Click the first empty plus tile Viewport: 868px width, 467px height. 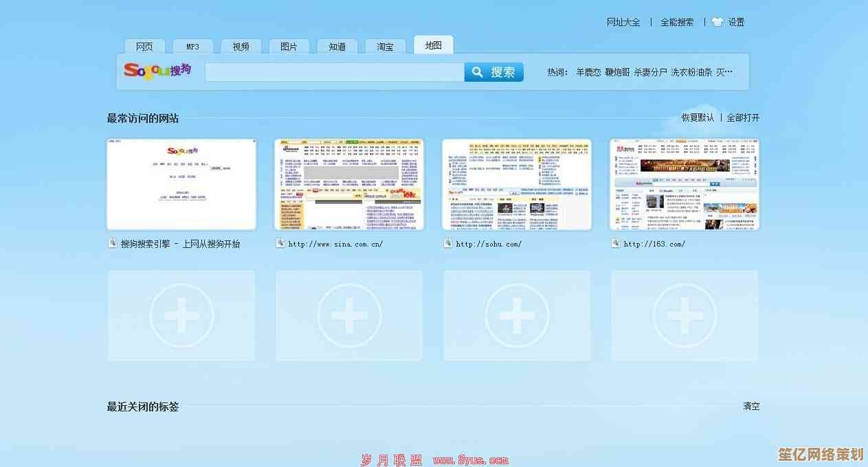coord(181,315)
